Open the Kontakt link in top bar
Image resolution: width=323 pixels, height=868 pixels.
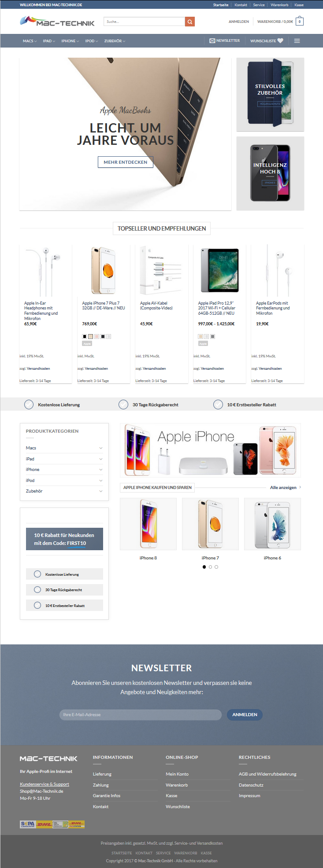(241, 5)
